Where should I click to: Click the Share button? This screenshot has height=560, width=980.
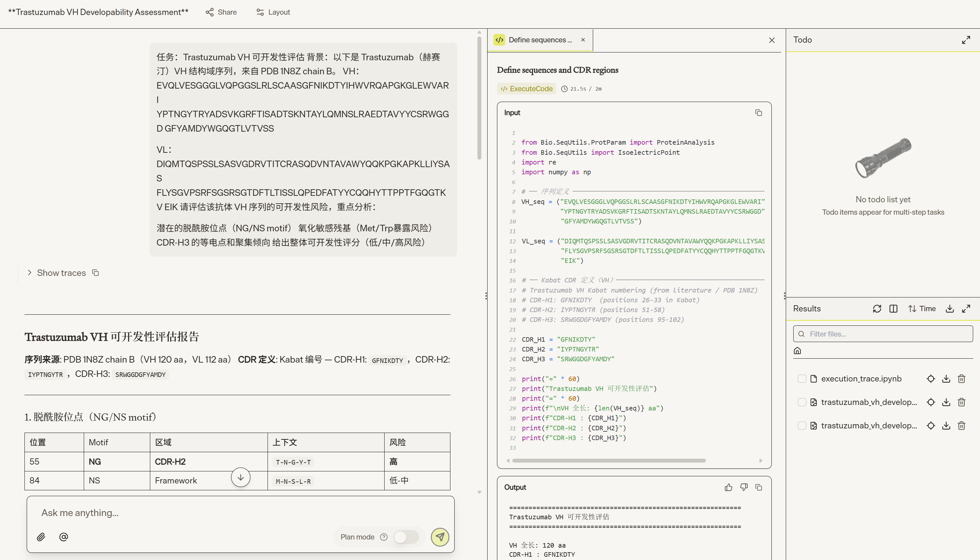[221, 12]
